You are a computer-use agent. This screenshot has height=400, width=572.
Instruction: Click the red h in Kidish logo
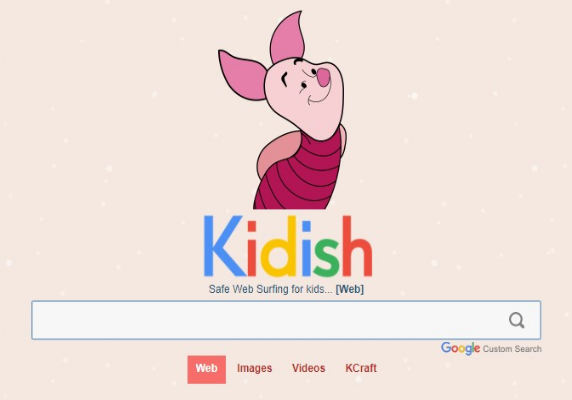pos(358,246)
